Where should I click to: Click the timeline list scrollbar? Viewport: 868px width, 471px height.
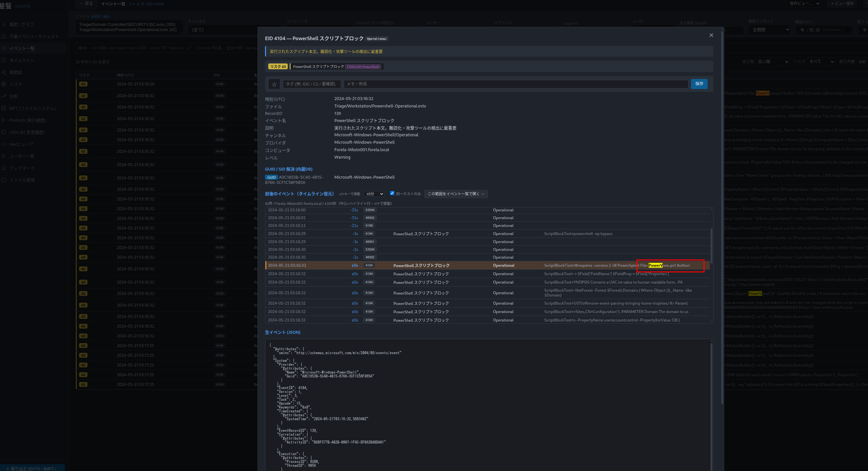[711, 246]
